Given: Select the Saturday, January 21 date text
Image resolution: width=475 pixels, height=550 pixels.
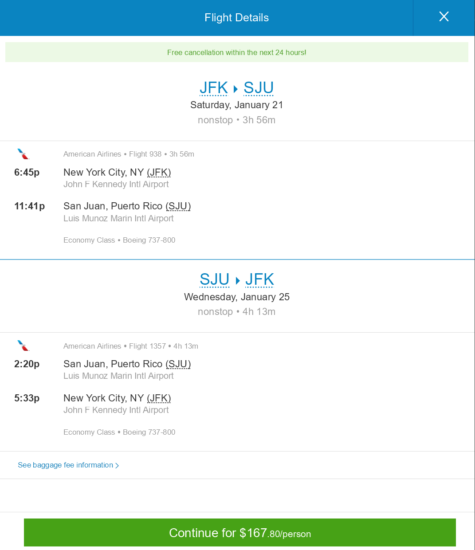Looking at the screenshot, I should coord(236,105).
